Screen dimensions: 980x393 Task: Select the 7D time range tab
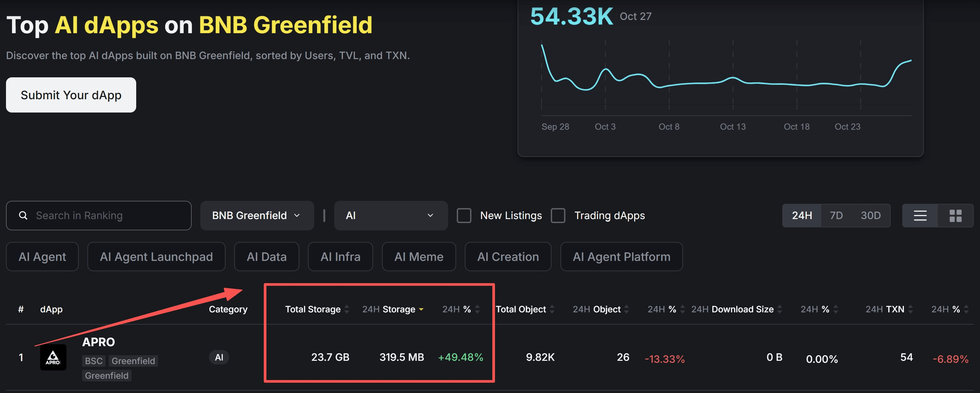point(836,215)
